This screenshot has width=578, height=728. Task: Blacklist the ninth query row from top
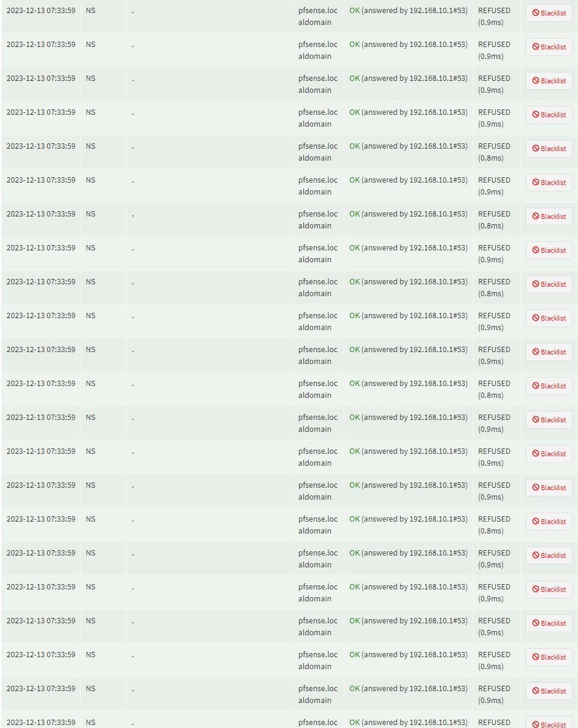[549, 284]
